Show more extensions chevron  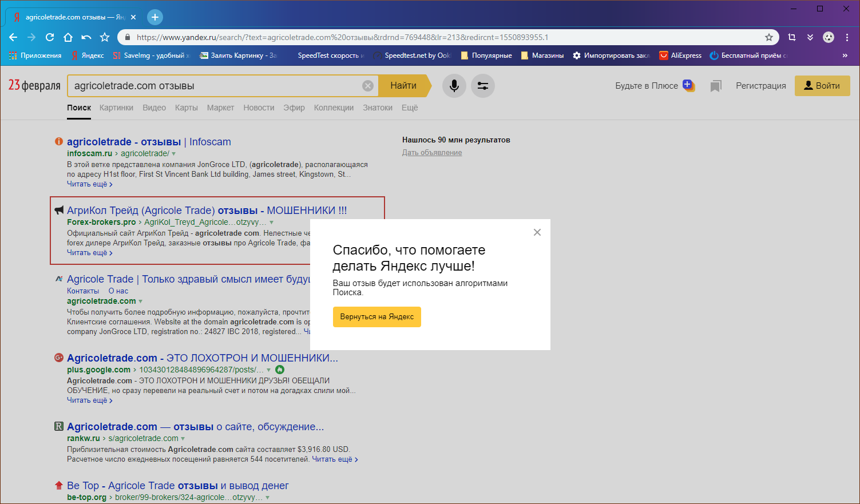tap(810, 37)
